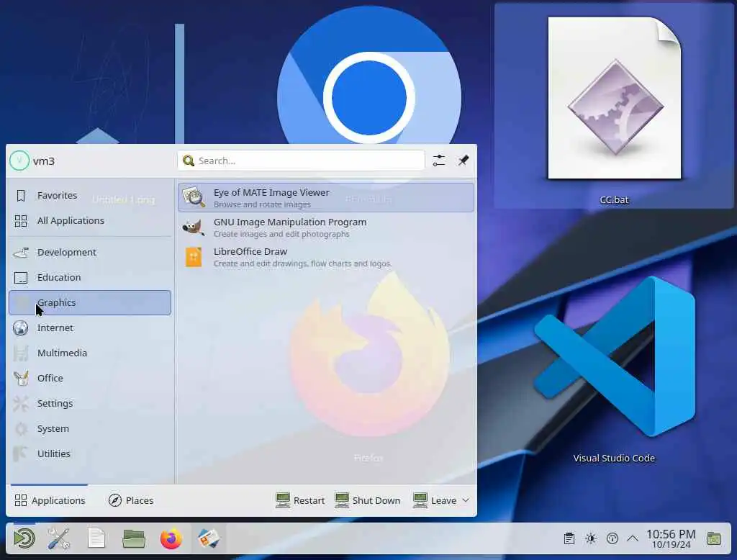Launch GNU Image Manipulation Program
Screen dimensions: 737x560
pyautogui.click(x=326, y=227)
